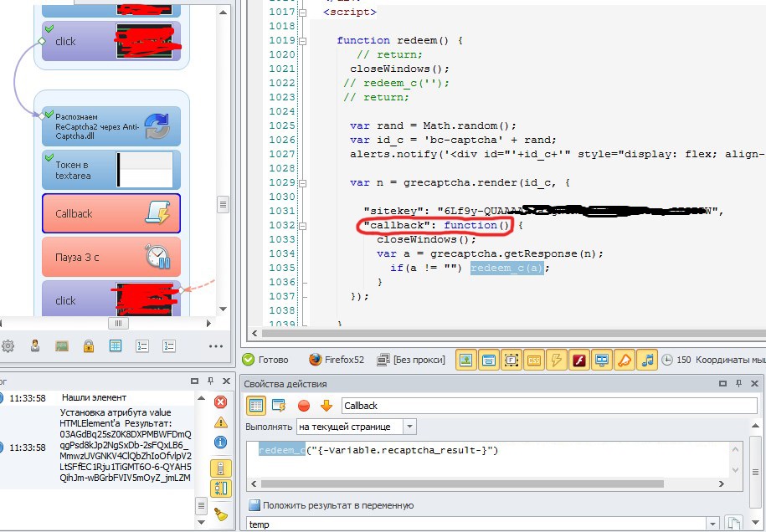Tick 'Положить результат в переменную' checkbox

click(254, 505)
